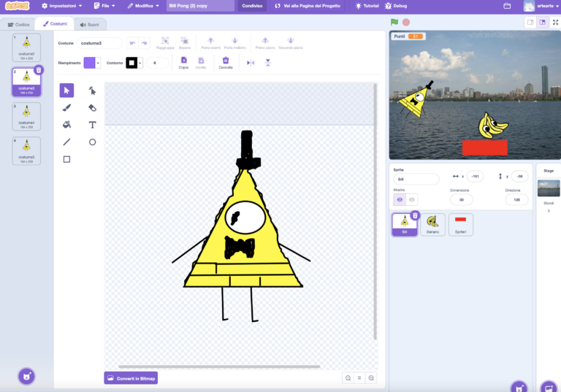Image resolution: width=561 pixels, height=392 pixels.
Task: Select the Circle tool
Action: point(92,142)
